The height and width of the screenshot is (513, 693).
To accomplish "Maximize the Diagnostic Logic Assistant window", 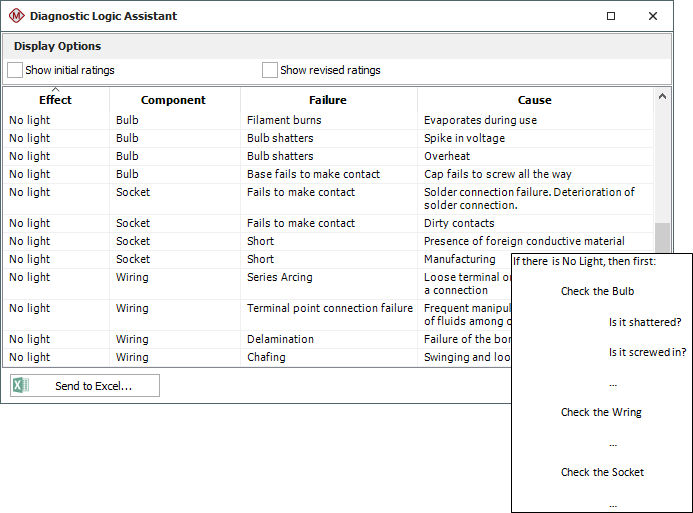I will coord(611,16).
